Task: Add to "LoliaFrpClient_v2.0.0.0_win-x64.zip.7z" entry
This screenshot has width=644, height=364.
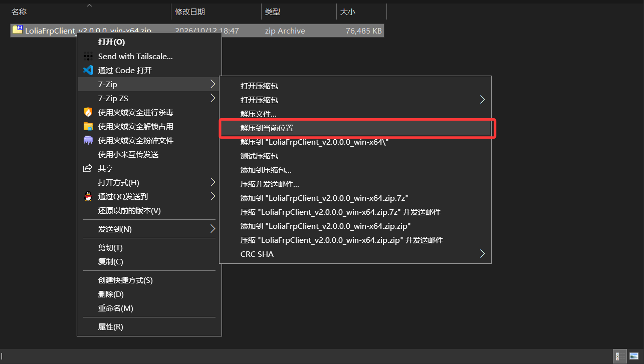Action: [x=355, y=198]
